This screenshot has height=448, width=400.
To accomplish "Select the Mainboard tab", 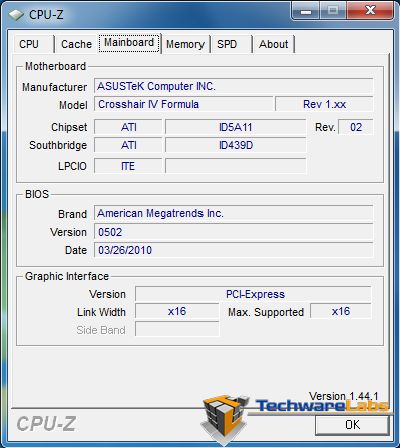I will (129, 43).
